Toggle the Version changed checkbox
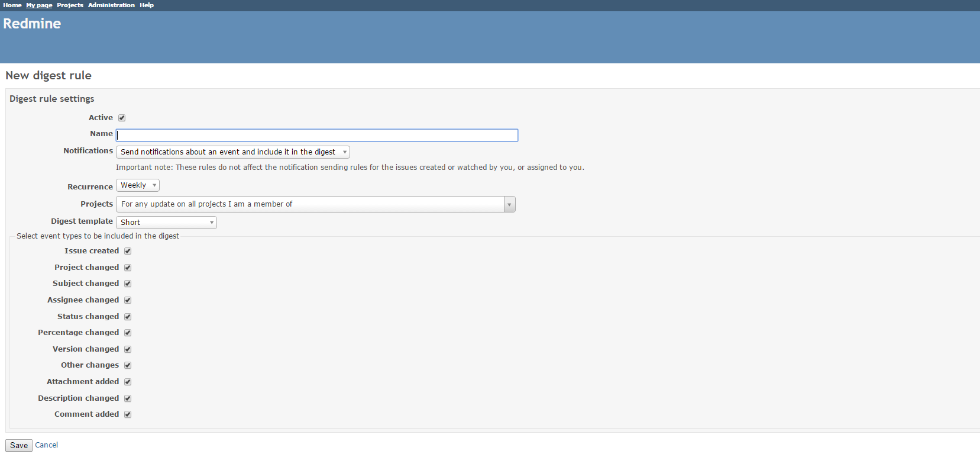 128,349
